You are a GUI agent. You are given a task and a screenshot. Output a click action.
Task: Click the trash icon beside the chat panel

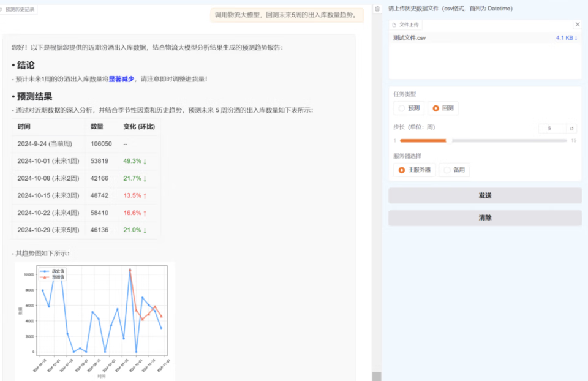click(377, 9)
